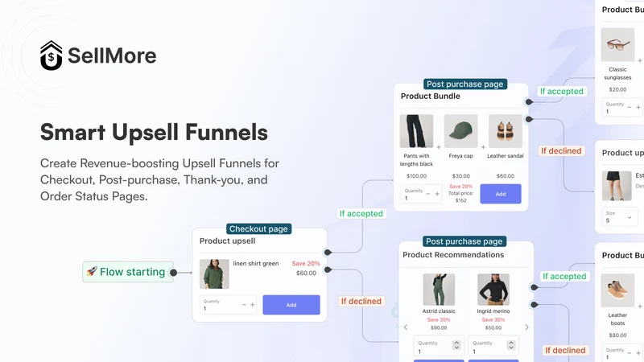Click the $30.00 price under Freya cap
This screenshot has width=644, height=362.
(460, 175)
